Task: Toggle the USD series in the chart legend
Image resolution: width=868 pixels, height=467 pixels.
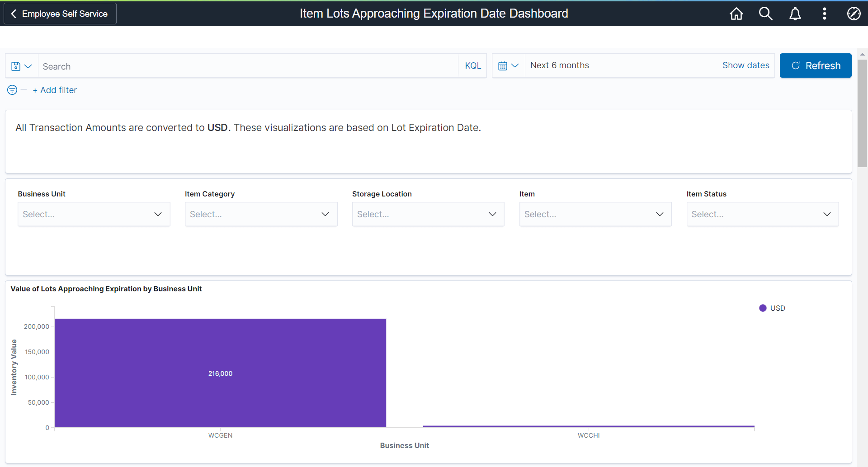Action: 772,308
